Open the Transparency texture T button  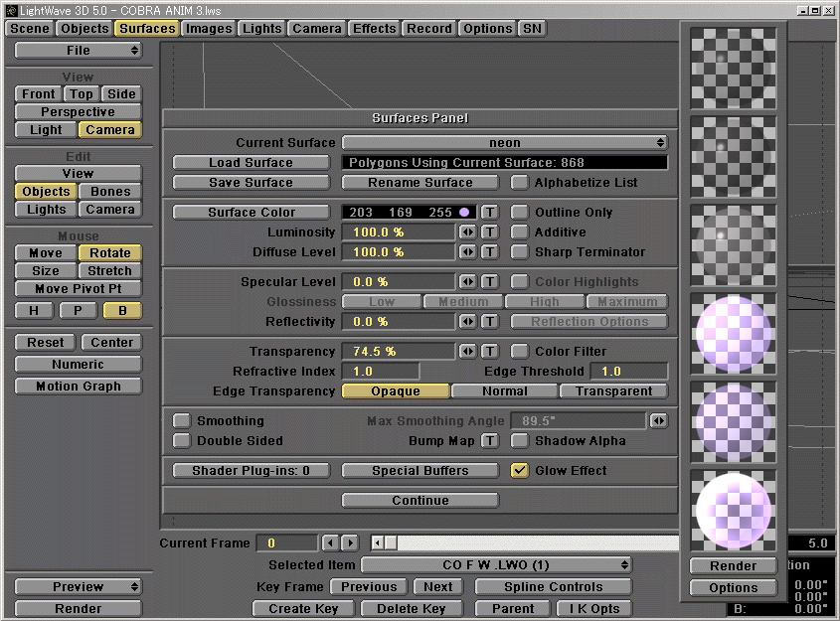click(489, 352)
